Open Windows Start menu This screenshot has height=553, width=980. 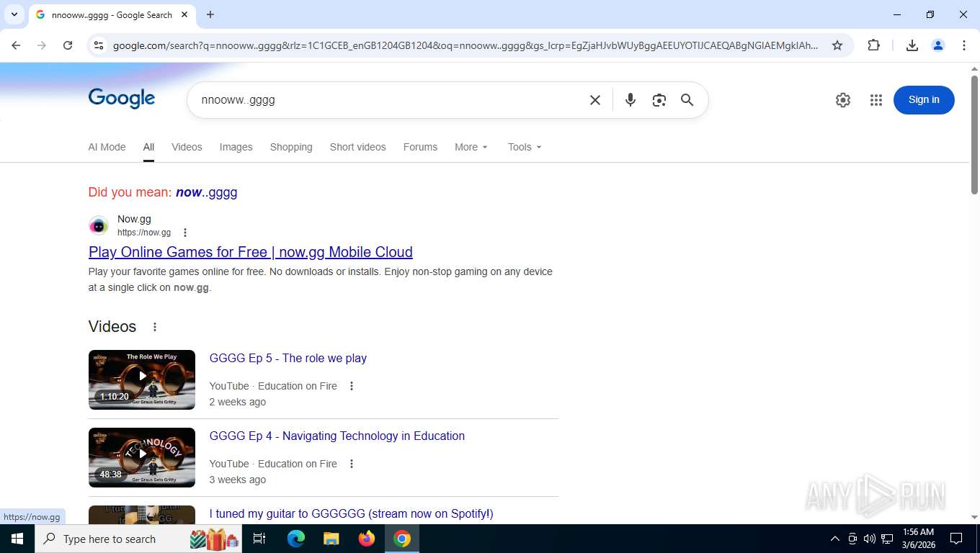tap(17, 539)
